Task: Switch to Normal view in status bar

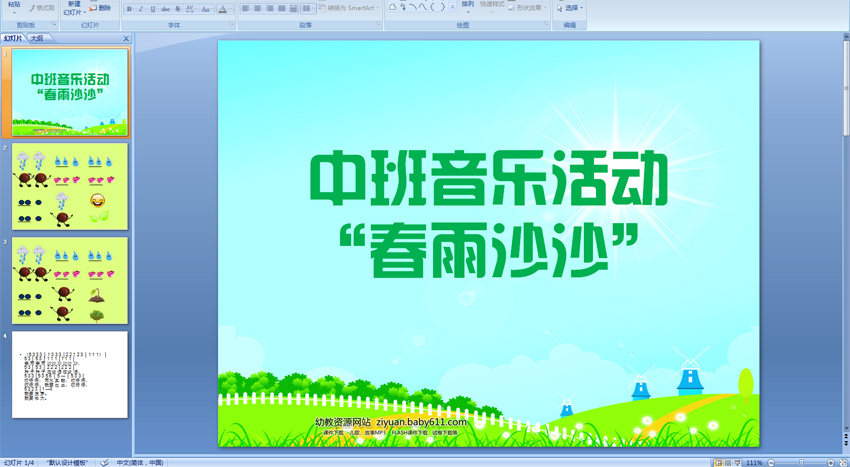Action: tap(719, 463)
